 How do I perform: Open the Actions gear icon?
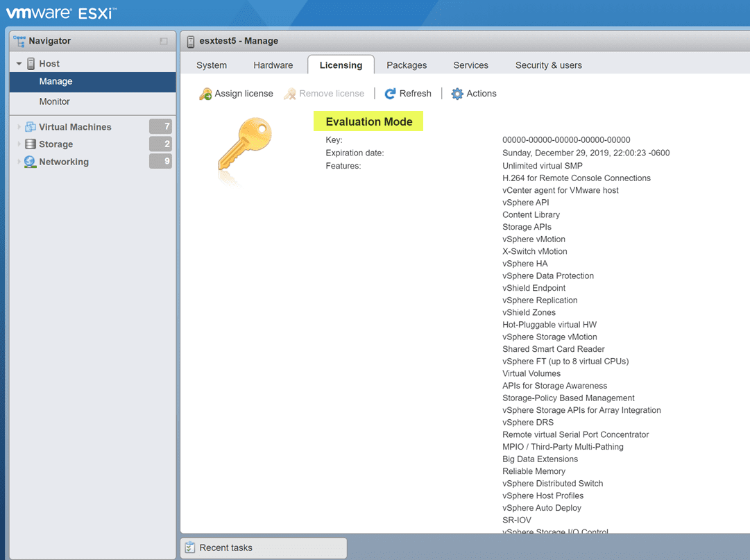pyautogui.click(x=457, y=94)
